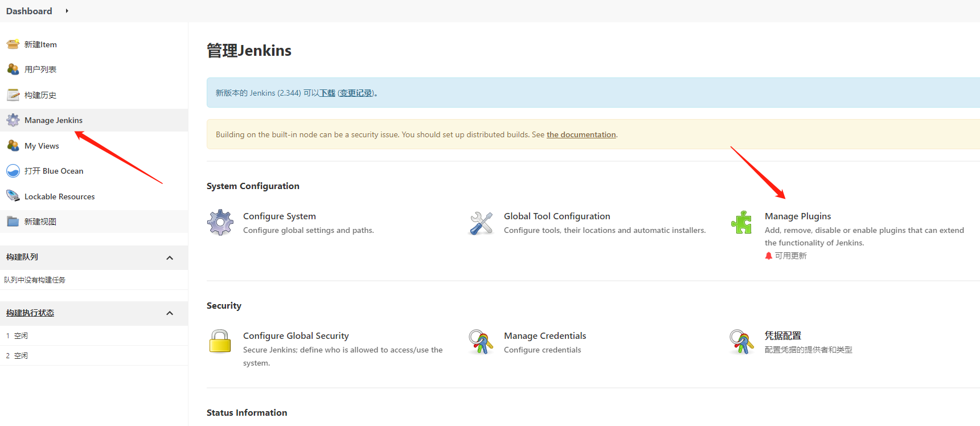Image resolution: width=980 pixels, height=426 pixels.
Task: Click the 用户列表 people icon
Action: click(x=13, y=69)
